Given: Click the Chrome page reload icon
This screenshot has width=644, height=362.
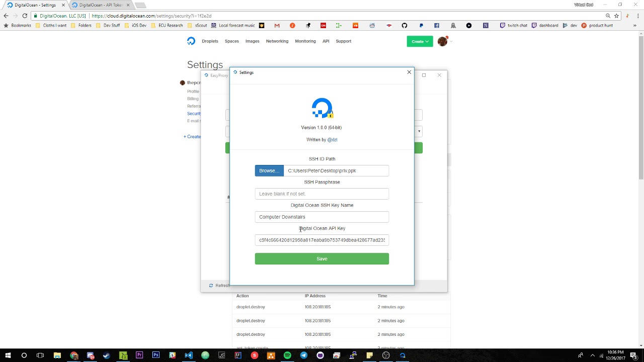Looking at the screenshot, I should pos(24,16).
